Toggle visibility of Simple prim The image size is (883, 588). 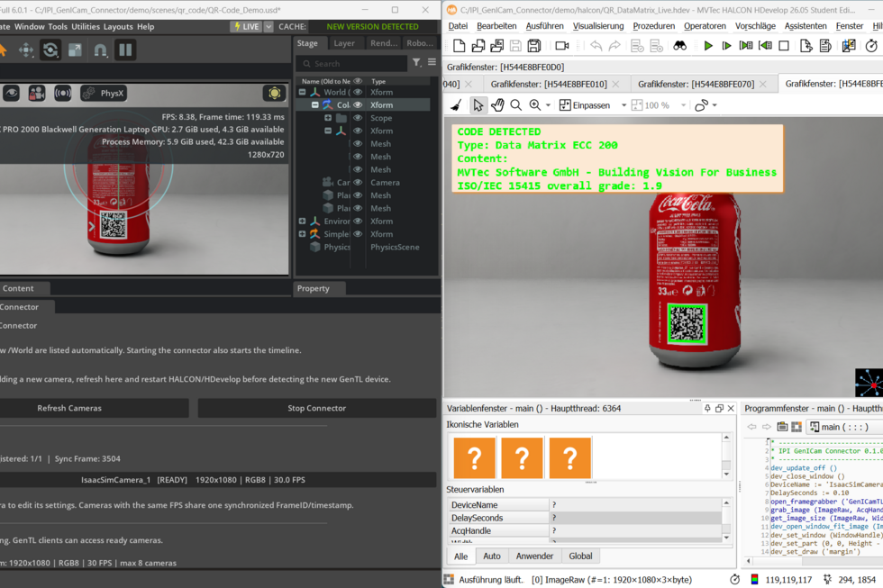click(x=358, y=234)
